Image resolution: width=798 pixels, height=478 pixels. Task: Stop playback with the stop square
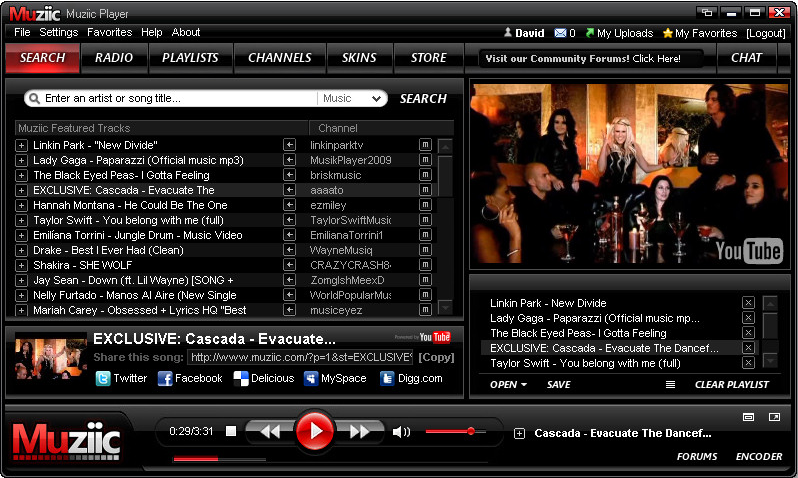coord(231,432)
